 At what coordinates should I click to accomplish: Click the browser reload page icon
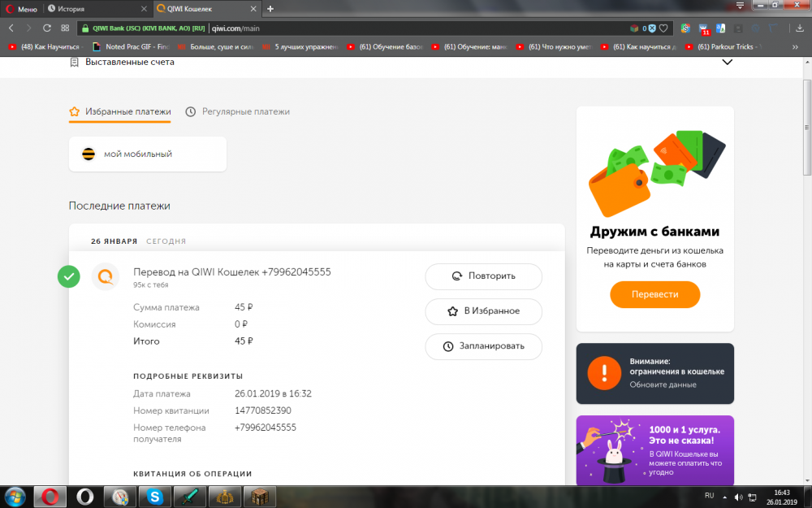pyautogui.click(x=45, y=28)
